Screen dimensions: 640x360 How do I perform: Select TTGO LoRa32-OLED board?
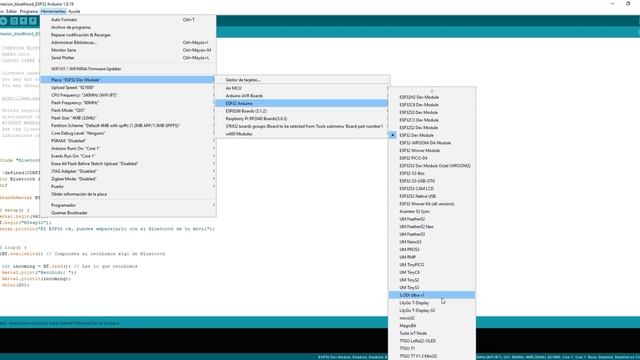[x=432, y=341]
